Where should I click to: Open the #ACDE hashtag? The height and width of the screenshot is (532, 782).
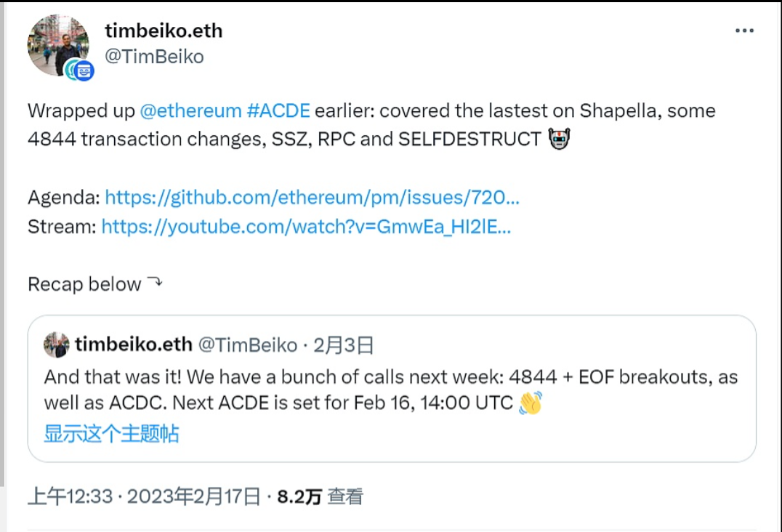[x=278, y=110]
